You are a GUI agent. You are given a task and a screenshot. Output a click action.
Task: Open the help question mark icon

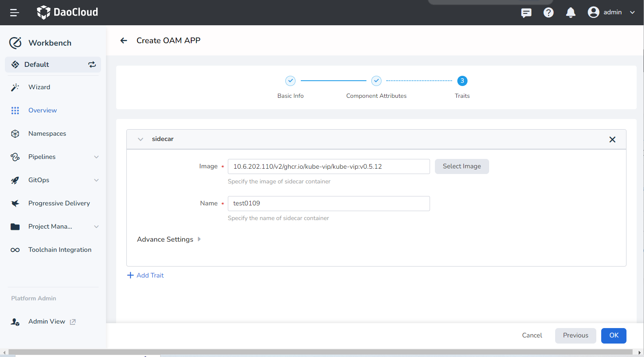[x=548, y=13]
